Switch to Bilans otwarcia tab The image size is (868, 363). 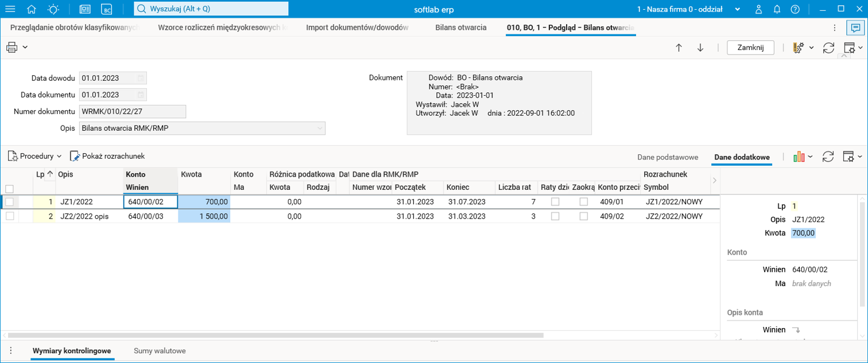461,28
